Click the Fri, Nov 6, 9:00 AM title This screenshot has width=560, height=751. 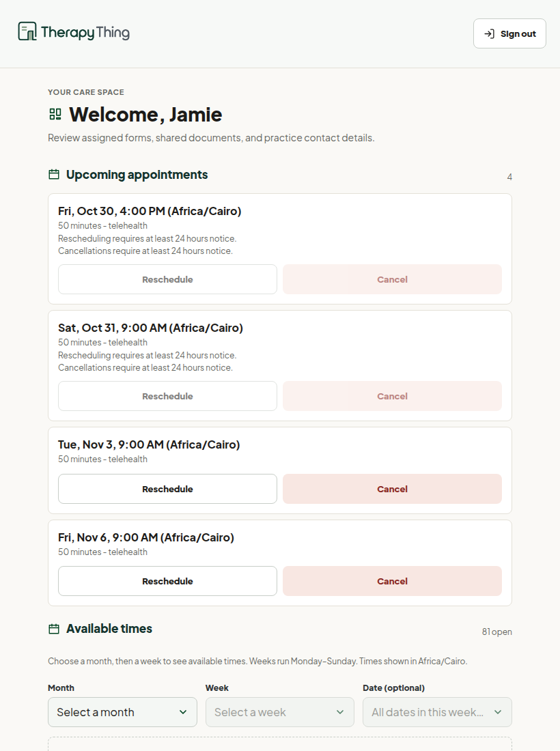click(x=146, y=538)
